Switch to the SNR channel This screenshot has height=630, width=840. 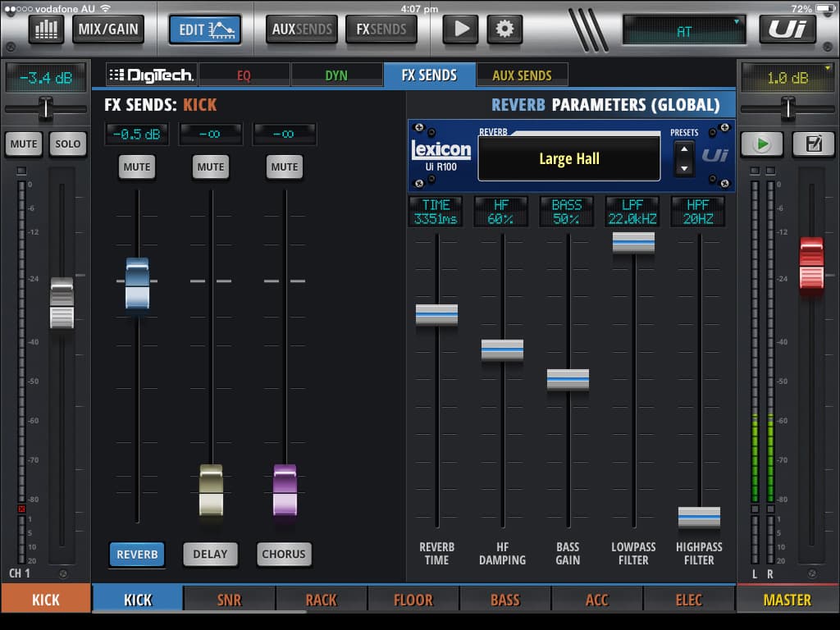(230, 600)
